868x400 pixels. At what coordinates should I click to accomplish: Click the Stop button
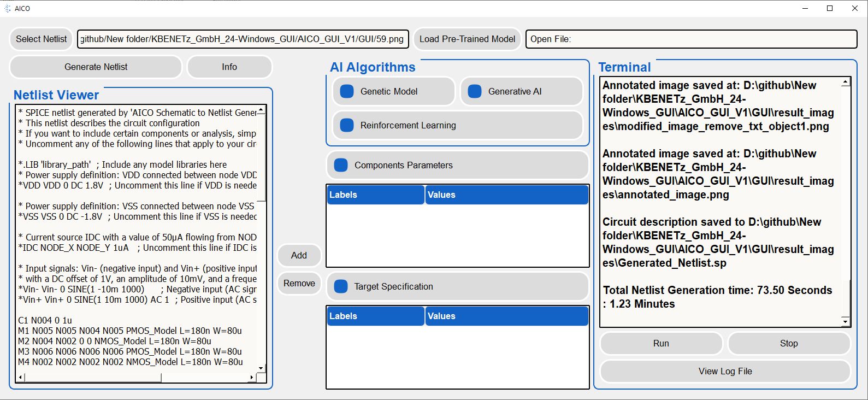tap(788, 343)
